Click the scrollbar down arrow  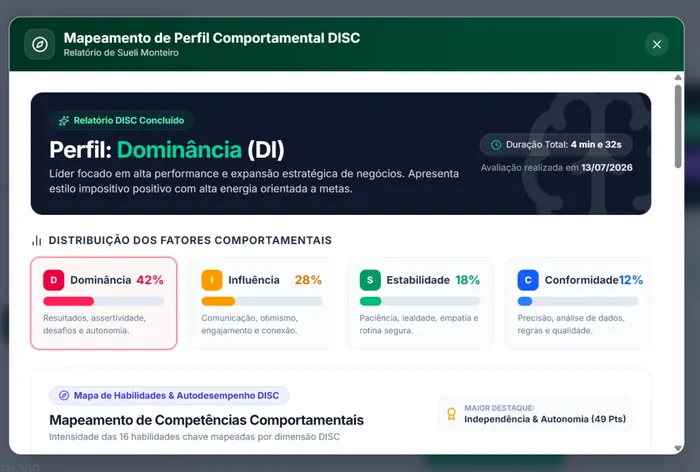click(x=678, y=448)
